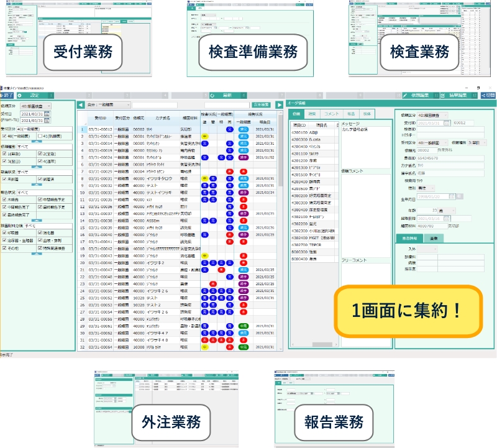Image resolution: width=497 pixels, height=448 pixels.
Task: Uncheck the 未到着 checkbox
Action: pos(5,178)
